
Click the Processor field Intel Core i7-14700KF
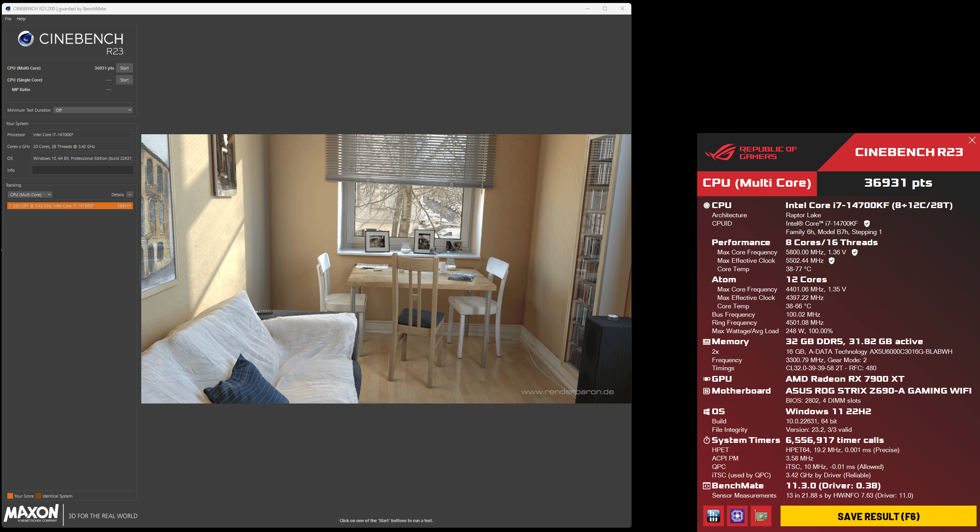[x=82, y=135]
